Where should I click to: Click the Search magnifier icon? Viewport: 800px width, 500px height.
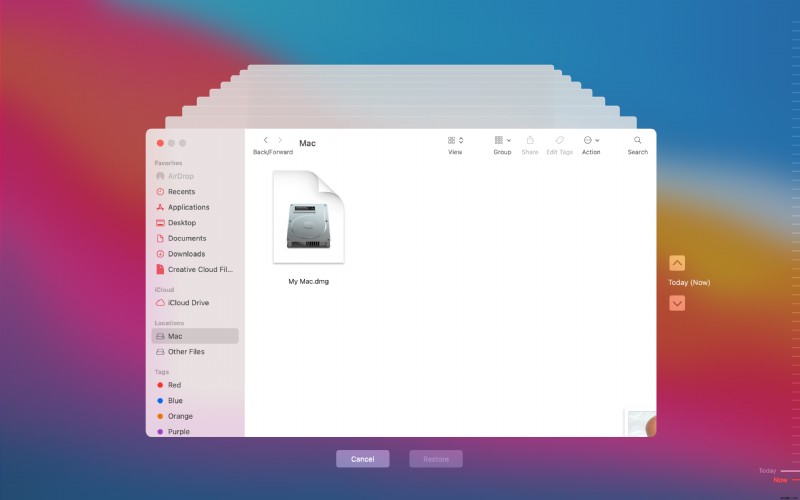click(x=637, y=140)
